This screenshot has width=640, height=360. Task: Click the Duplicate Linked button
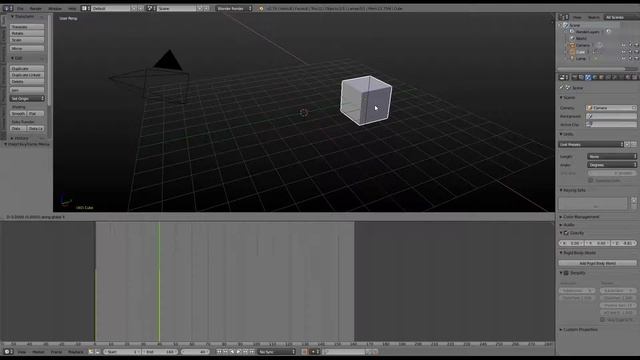point(27,75)
